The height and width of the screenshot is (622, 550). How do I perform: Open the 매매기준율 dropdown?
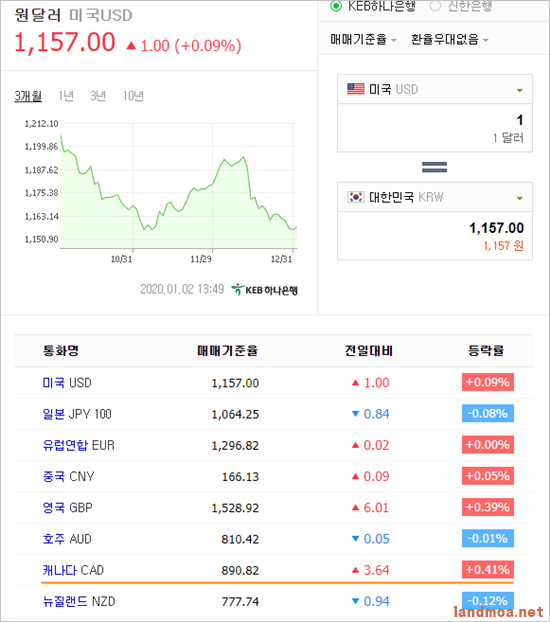point(363,39)
